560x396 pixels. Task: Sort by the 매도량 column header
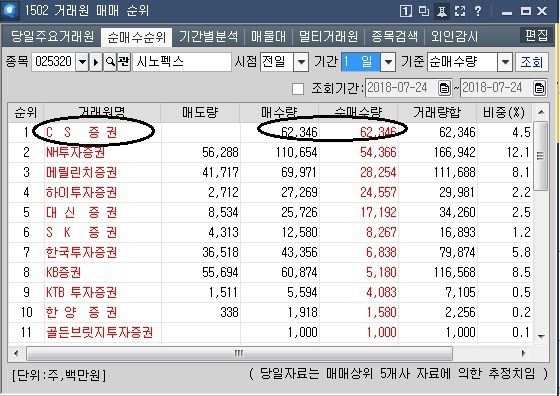point(200,113)
